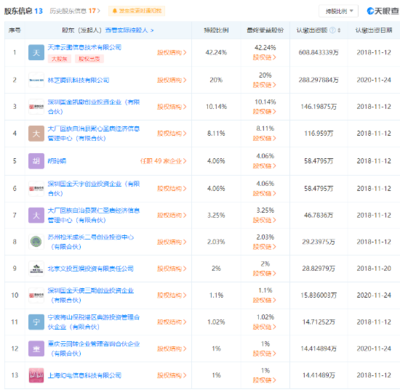Screen dimensions: 400x392
Task: Click the brown 大 avatar in row 4
Action: pyautogui.click(x=36, y=133)
